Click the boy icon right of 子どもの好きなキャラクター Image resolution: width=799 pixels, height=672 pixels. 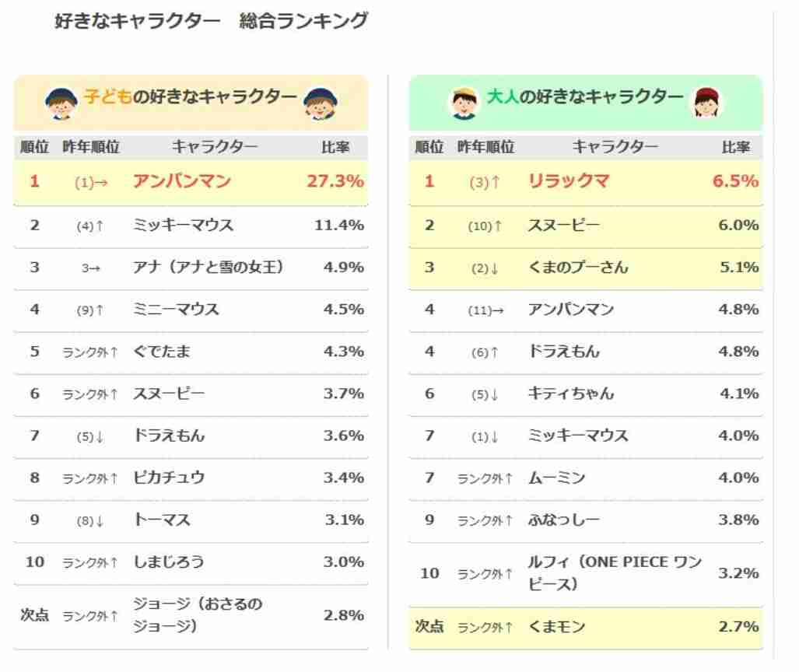(x=320, y=103)
